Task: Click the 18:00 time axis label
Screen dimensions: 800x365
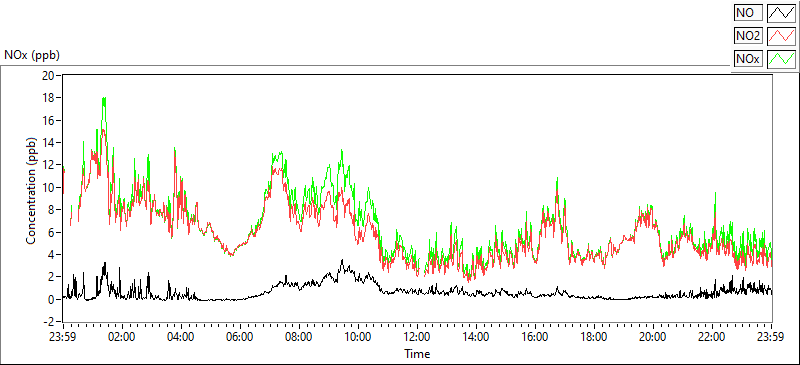Action: 594,337
